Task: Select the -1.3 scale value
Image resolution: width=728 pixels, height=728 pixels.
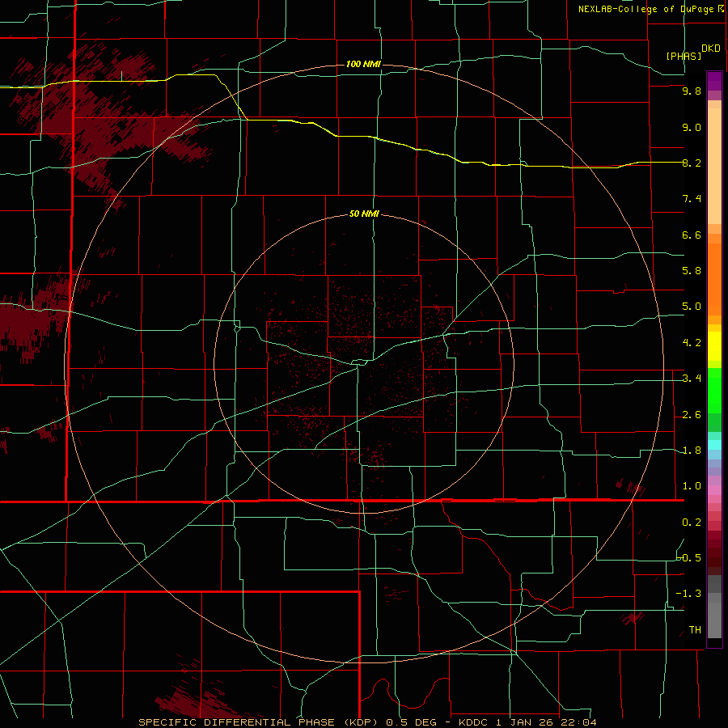Action: click(x=689, y=594)
